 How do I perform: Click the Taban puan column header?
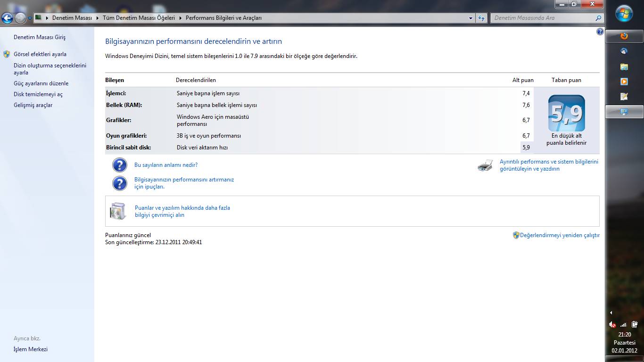(566, 80)
